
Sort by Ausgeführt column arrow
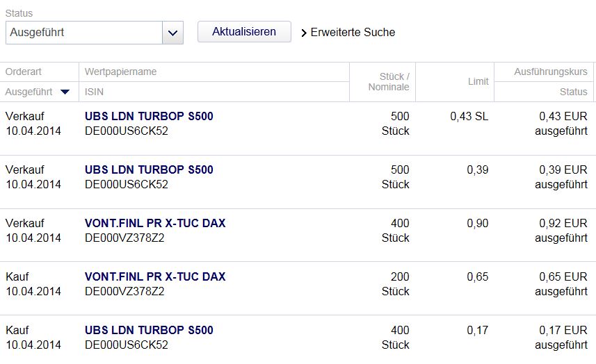(65, 92)
